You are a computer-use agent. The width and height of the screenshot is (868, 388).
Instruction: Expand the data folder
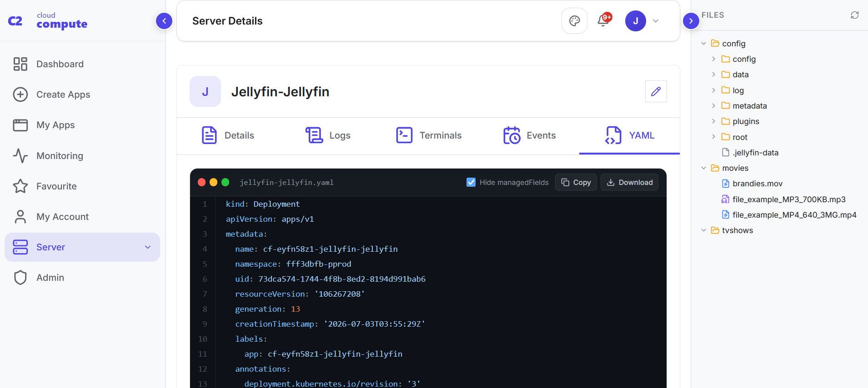coord(714,75)
